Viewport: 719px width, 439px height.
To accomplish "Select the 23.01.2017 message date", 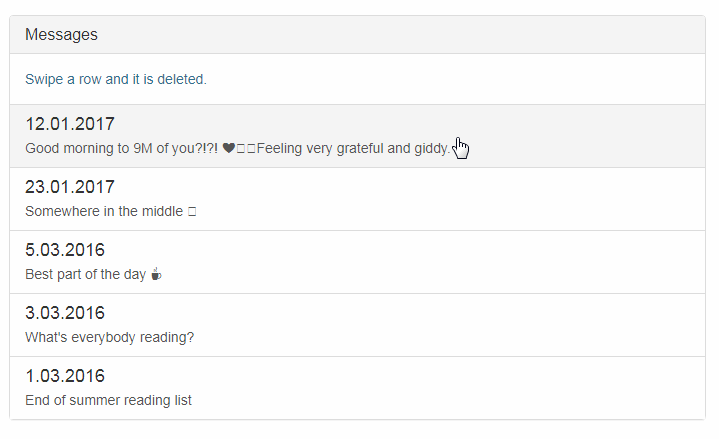I will (x=70, y=187).
